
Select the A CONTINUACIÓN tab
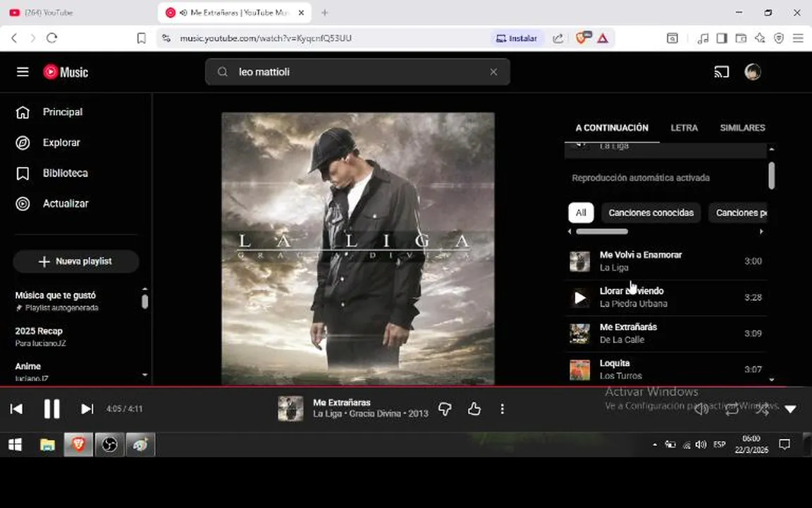pos(612,128)
